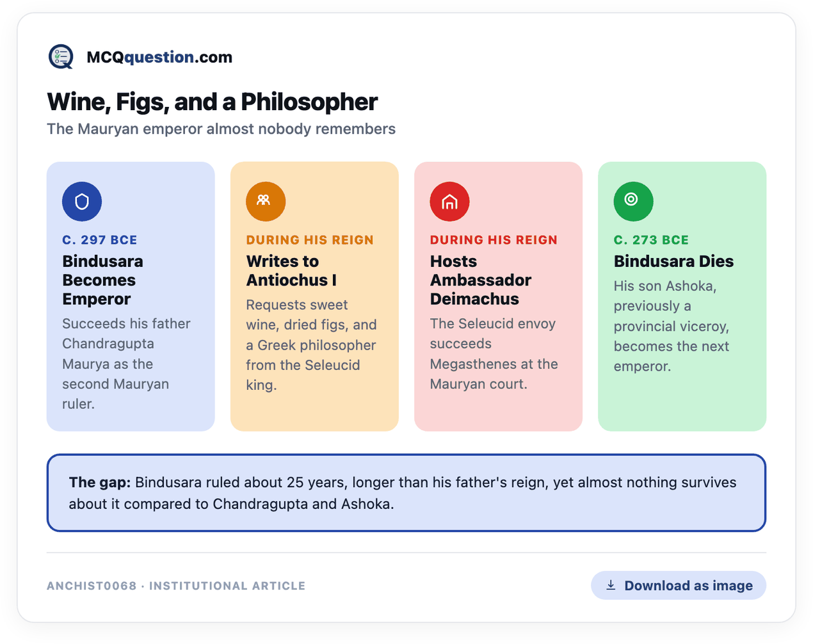
Task: Open the MCQquestion.com site name link
Action: (159, 57)
